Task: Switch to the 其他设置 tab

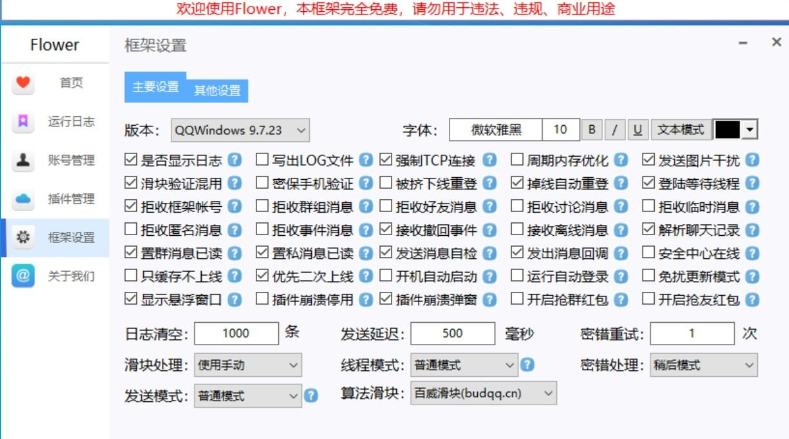Action: click(x=217, y=91)
